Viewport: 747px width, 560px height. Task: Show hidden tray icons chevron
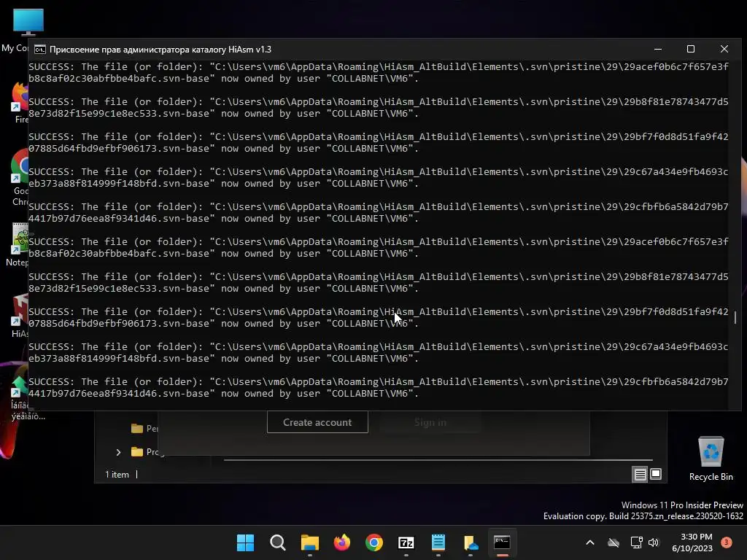coord(589,542)
